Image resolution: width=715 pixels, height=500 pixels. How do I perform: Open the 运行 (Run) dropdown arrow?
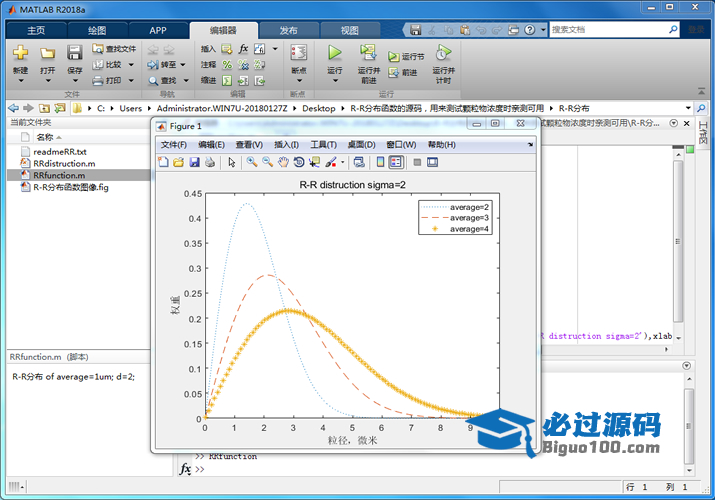point(335,81)
